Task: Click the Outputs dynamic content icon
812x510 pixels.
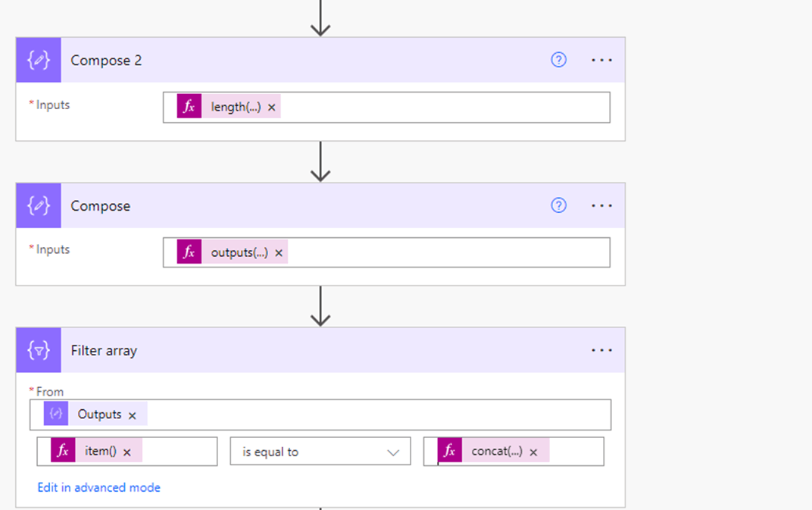Action: [x=56, y=414]
